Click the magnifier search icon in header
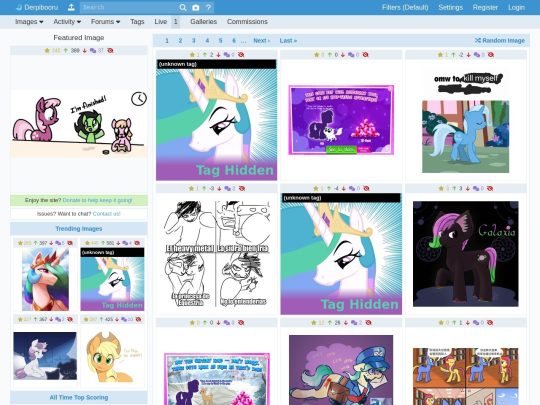Image resolution: width=540 pixels, height=405 pixels. coord(183,7)
